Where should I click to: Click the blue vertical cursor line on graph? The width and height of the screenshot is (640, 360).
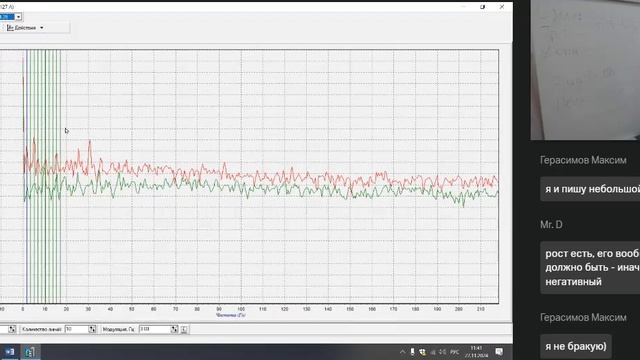point(27,176)
